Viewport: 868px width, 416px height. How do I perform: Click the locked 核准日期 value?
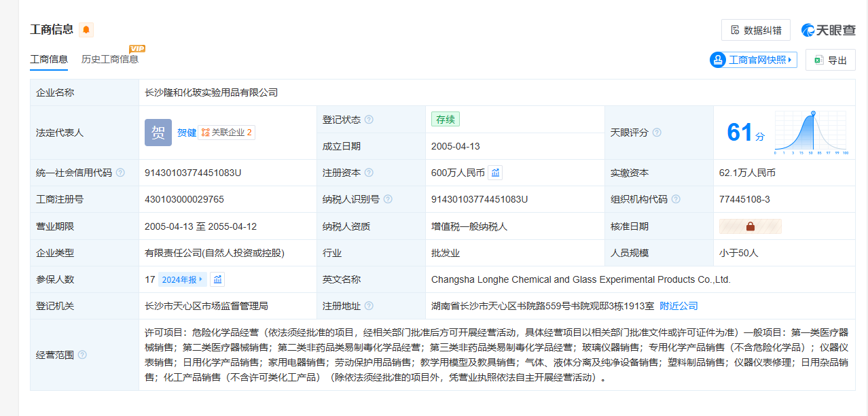coord(751,226)
